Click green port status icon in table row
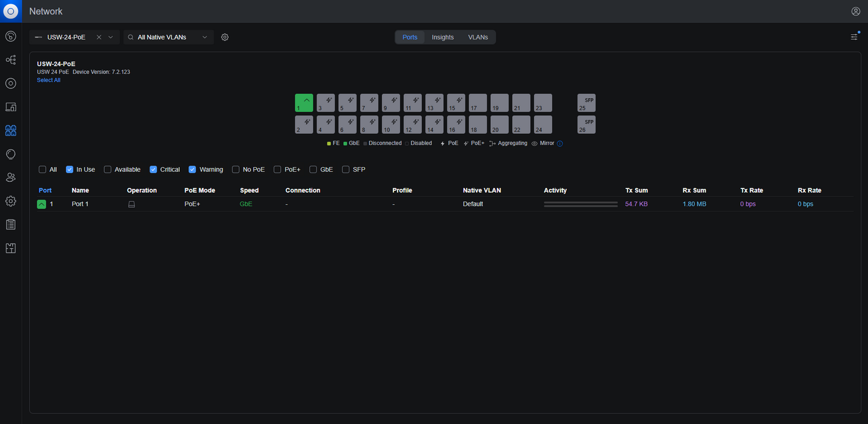This screenshot has height=424, width=868. click(x=41, y=204)
